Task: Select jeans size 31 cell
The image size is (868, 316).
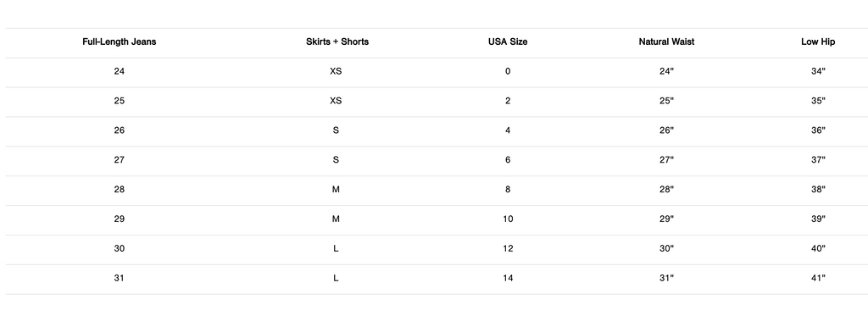Action: [119, 279]
